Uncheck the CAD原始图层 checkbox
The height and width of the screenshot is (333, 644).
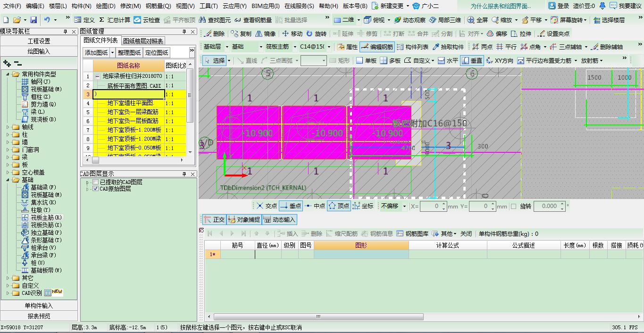point(96,189)
